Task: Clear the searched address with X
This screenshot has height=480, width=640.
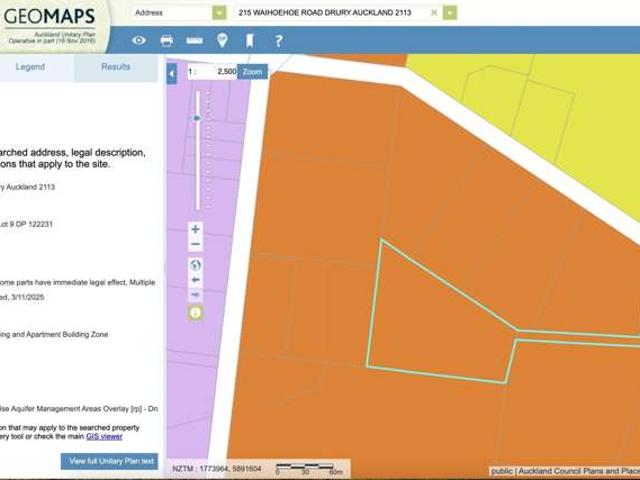Action: click(434, 13)
